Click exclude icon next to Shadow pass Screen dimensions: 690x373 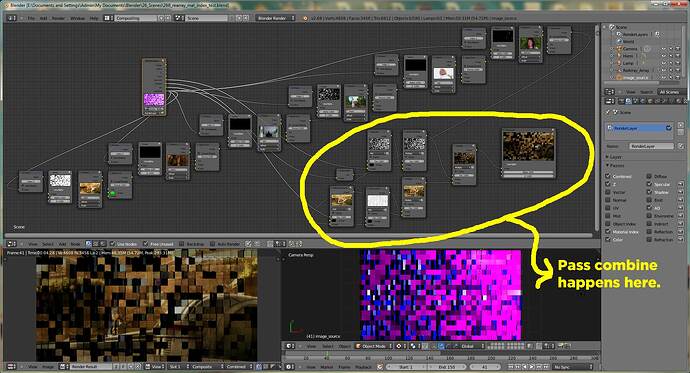coord(681,192)
